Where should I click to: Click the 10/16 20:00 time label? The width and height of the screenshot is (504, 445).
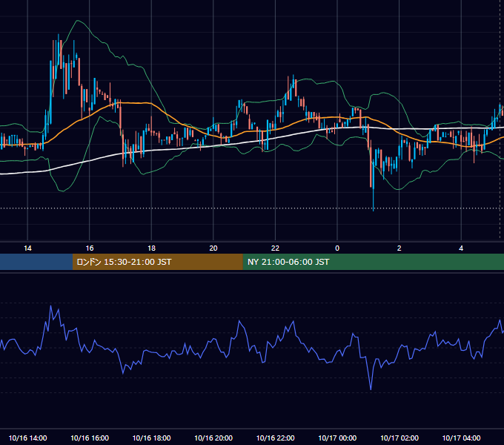(213, 438)
